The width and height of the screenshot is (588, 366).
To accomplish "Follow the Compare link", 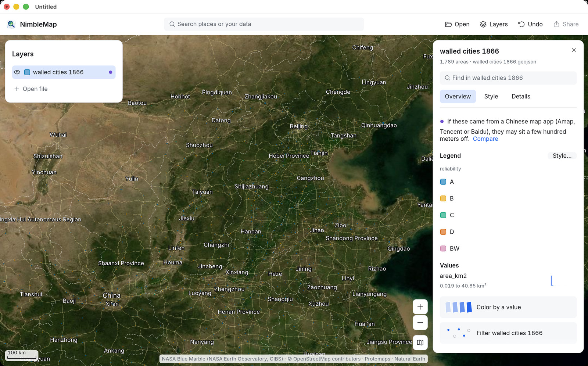I will [x=485, y=139].
